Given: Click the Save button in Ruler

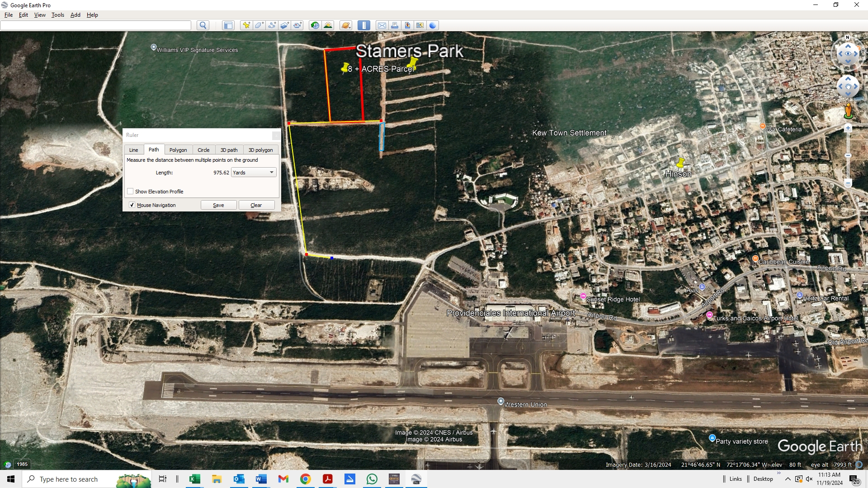Looking at the screenshot, I should (218, 205).
